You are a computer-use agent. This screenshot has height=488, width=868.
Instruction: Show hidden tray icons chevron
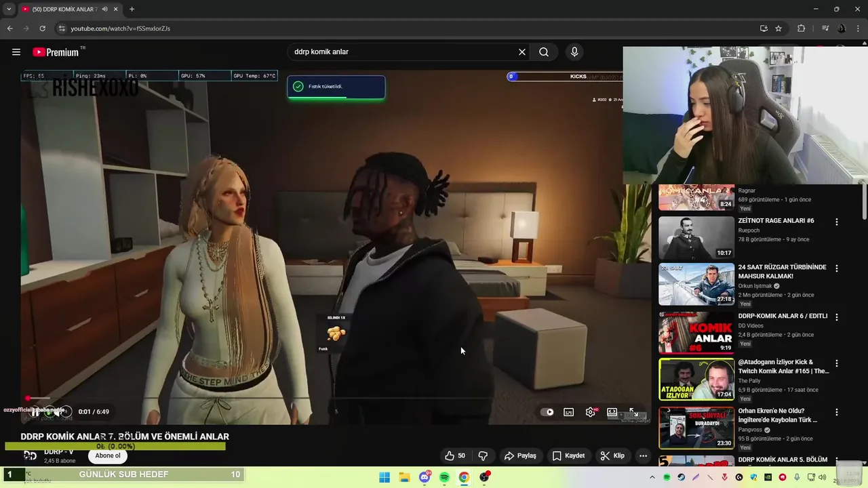652,477
